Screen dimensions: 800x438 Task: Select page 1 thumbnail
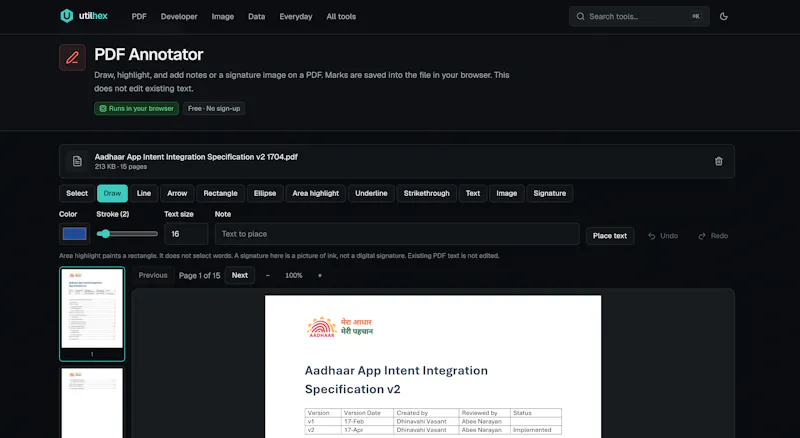coord(92,313)
